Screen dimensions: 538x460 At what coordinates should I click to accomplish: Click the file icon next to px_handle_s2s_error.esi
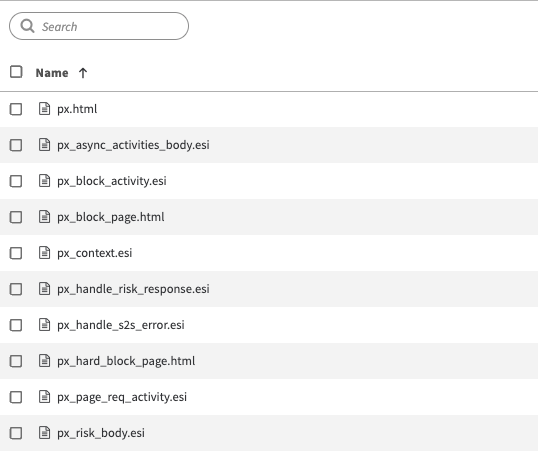point(44,325)
